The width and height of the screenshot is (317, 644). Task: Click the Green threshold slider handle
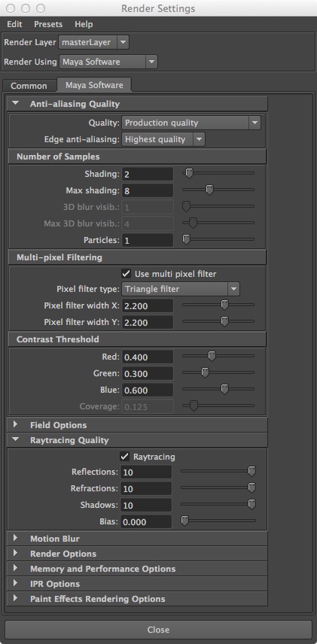pos(205,373)
